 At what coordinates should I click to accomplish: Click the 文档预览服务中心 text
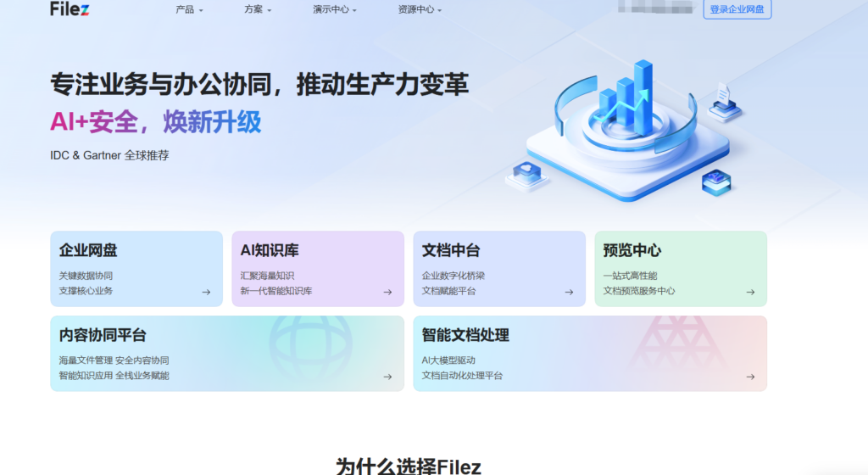click(x=639, y=291)
